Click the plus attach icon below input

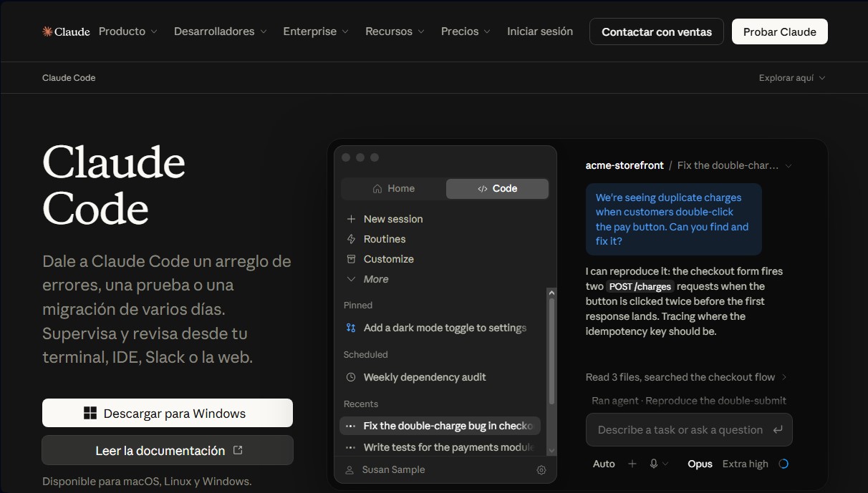632,464
